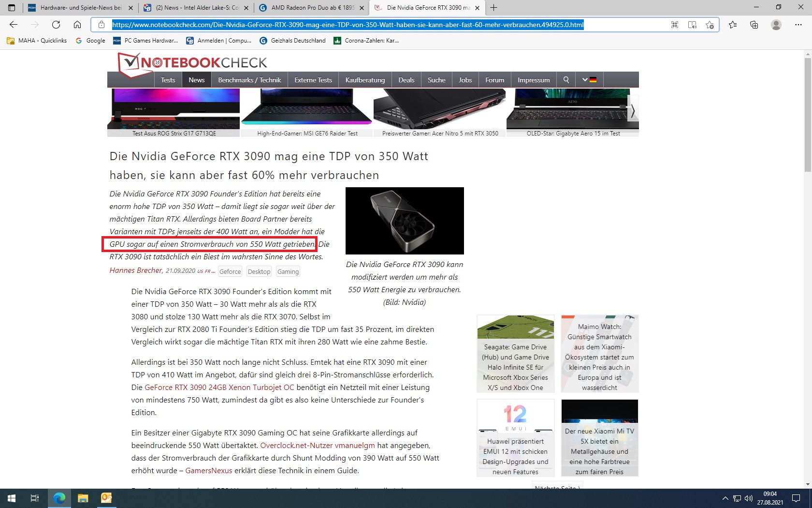Open Edge settings and more menu
The image size is (812, 508).
pos(798,25)
